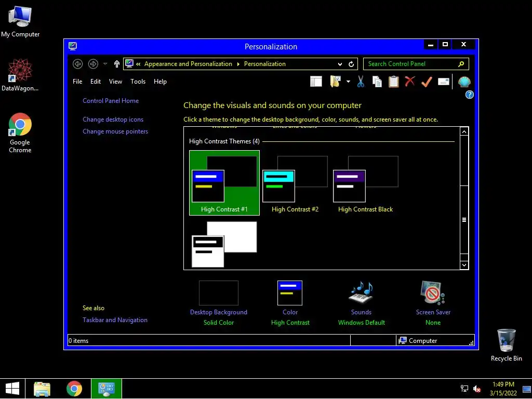
Task: Open the Appearance and Personalization breadcrumb
Action: click(x=188, y=64)
